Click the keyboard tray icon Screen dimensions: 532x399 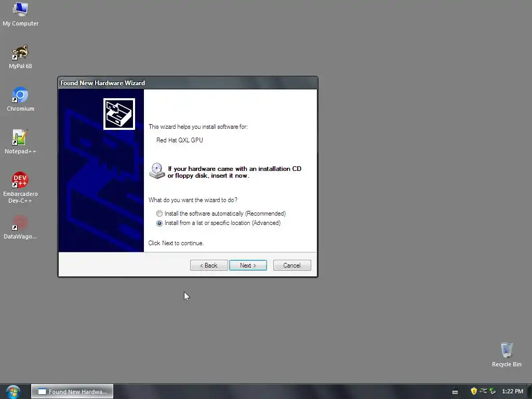(455, 392)
